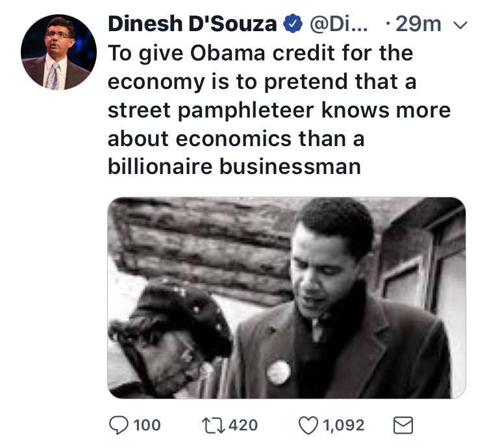
Task: Share tweet via the envelope message icon
Action: [x=403, y=425]
